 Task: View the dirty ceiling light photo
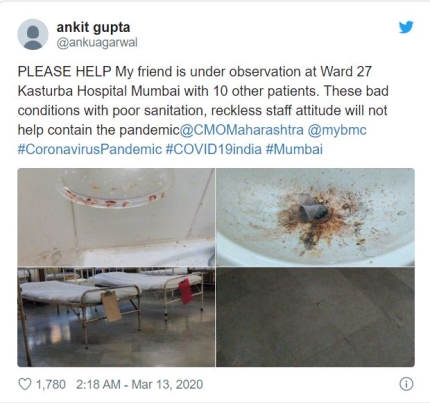[116, 217]
